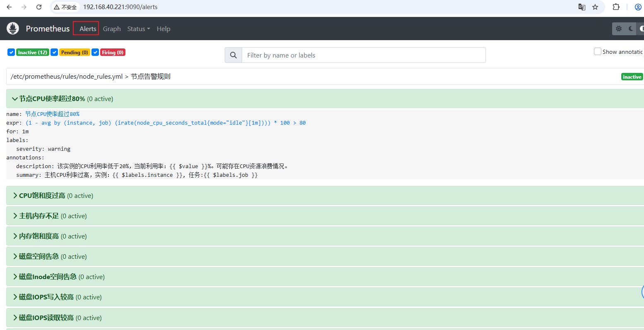Image resolution: width=644 pixels, height=330 pixels.
Task: Click the magnifier search icon
Action: click(x=233, y=55)
